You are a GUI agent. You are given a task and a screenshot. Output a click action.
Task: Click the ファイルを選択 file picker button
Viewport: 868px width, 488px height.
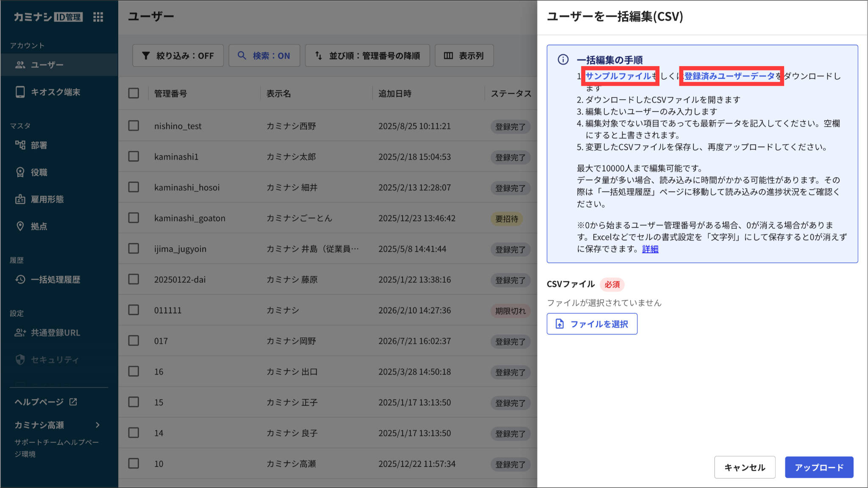point(592,324)
